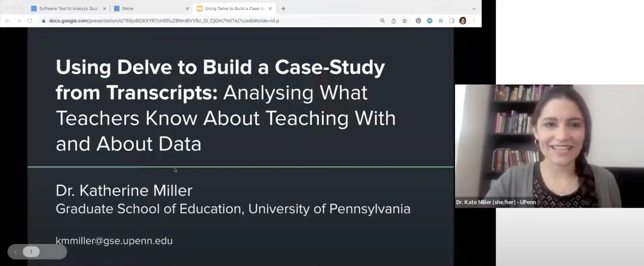Image resolution: width=644 pixels, height=266 pixels.
Task: Bookmark this page with the star icon
Action: coord(405,21)
